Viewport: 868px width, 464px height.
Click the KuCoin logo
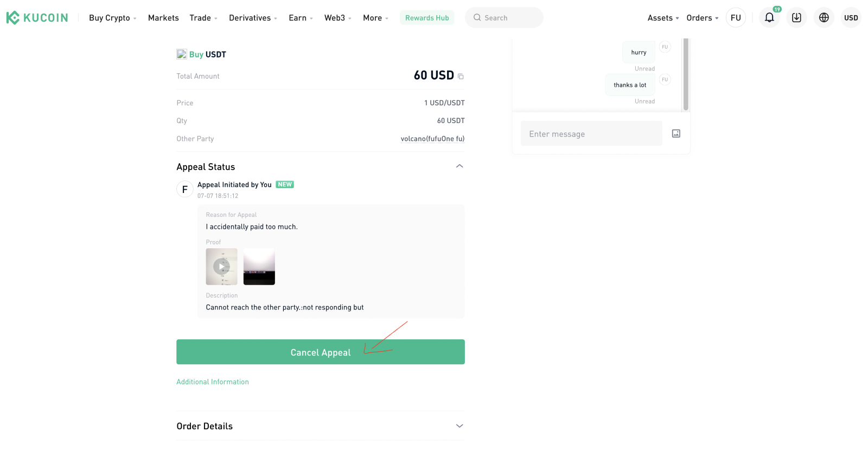pos(37,18)
